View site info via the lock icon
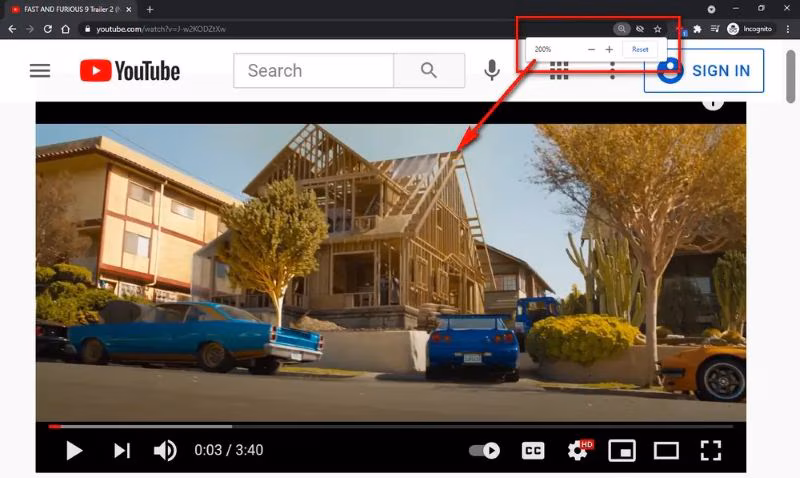Image resolution: width=800 pixels, height=478 pixels. click(x=87, y=29)
